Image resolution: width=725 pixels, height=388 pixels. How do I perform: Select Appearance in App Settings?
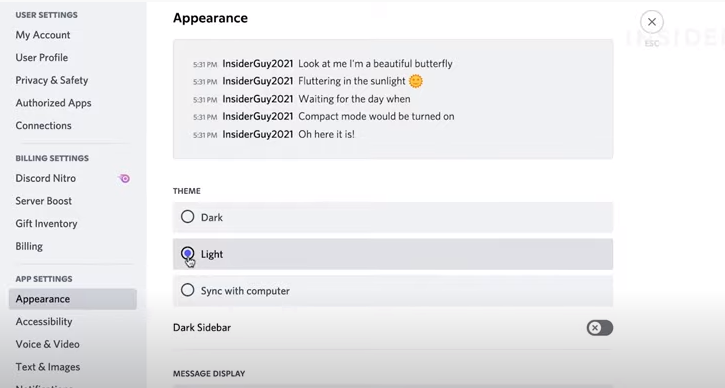pyautogui.click(x=73, y=299)
